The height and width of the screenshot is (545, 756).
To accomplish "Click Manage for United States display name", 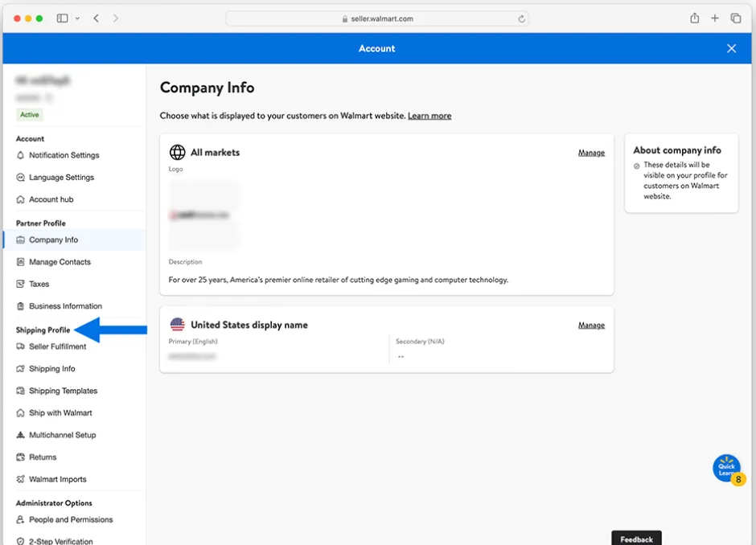I will 591,326.
